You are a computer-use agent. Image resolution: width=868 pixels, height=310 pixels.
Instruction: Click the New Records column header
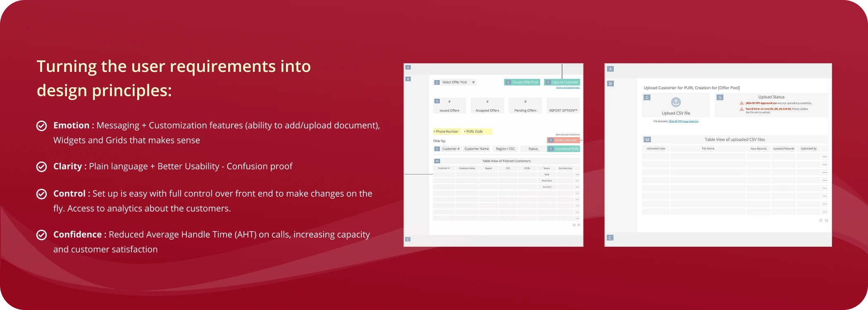point(758,148)
